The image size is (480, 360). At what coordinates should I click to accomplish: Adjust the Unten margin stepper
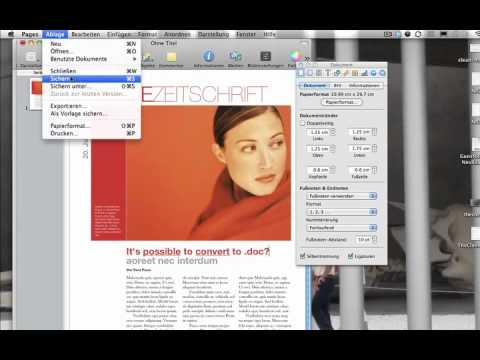click(374, 149)
